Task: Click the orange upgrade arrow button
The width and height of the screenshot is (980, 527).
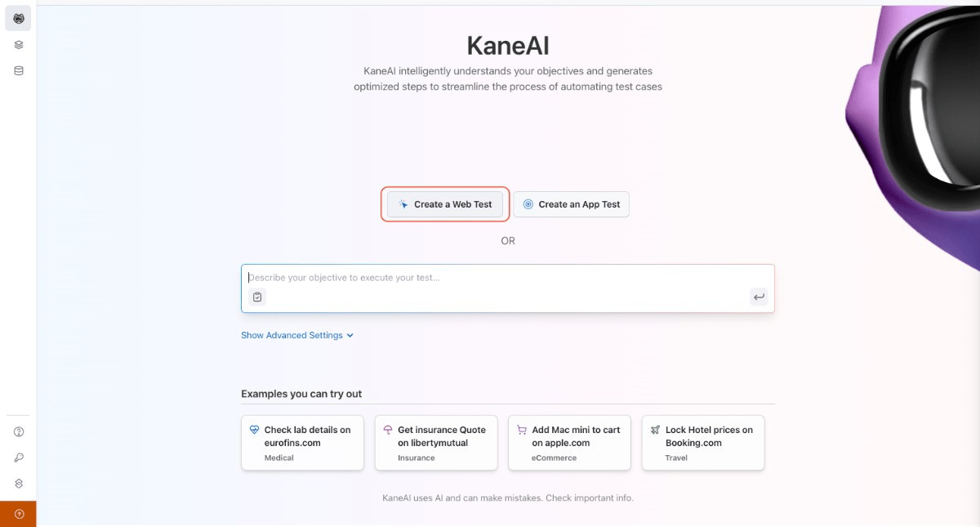Action: (18, 514)
